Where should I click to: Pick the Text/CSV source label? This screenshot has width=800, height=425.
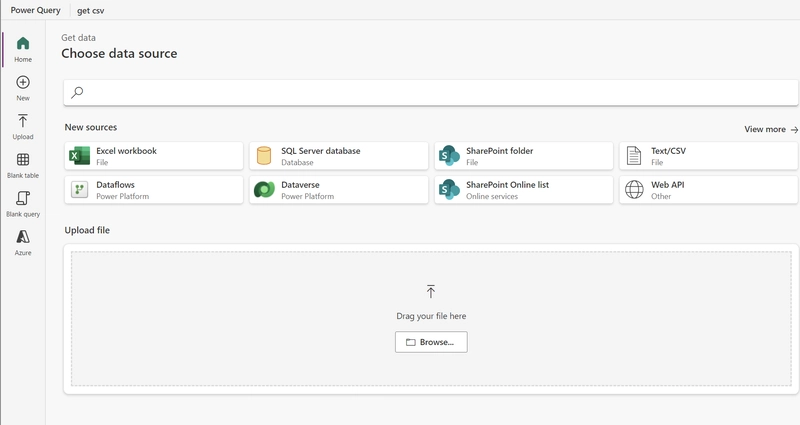[x=668, y=151]
